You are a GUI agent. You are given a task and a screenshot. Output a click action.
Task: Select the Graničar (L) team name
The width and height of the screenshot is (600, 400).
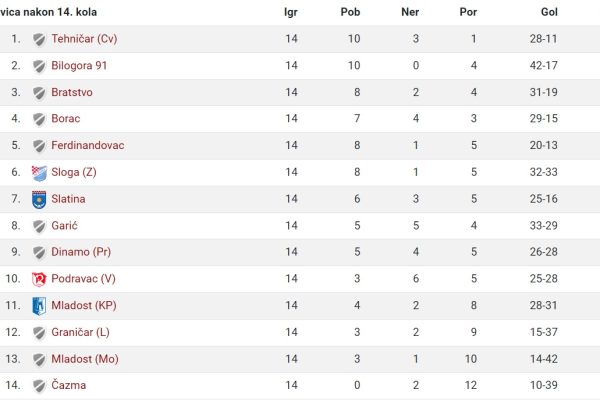80,332
